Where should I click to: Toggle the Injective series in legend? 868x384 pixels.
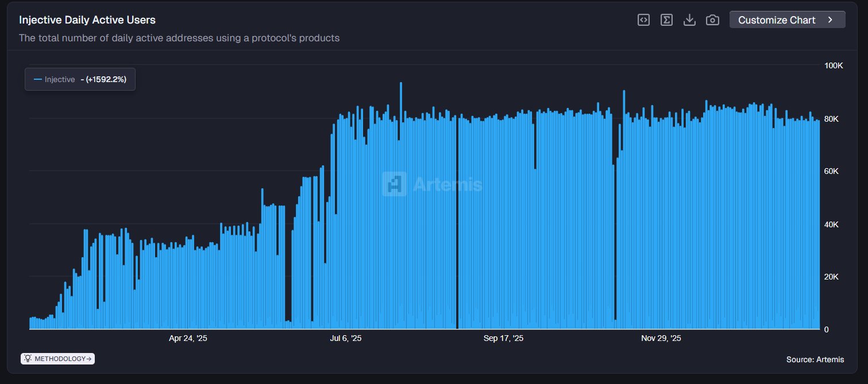pyautogui.click(x=60, y=80)
